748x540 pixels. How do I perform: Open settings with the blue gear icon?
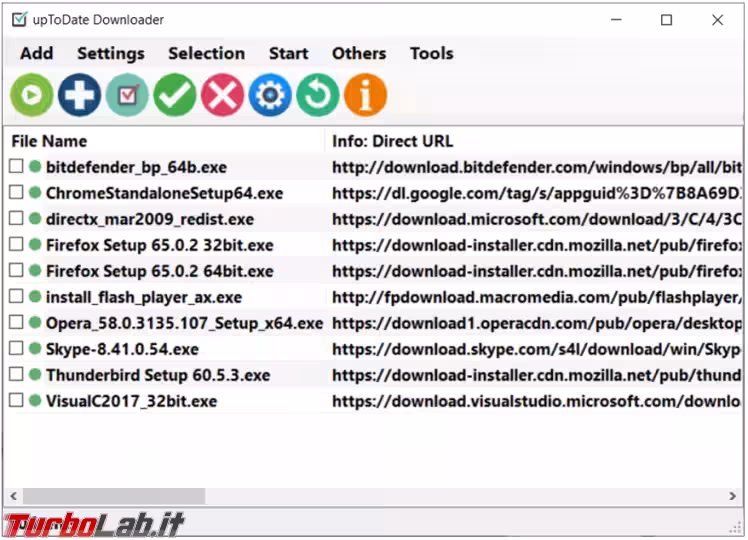point(270,95)
